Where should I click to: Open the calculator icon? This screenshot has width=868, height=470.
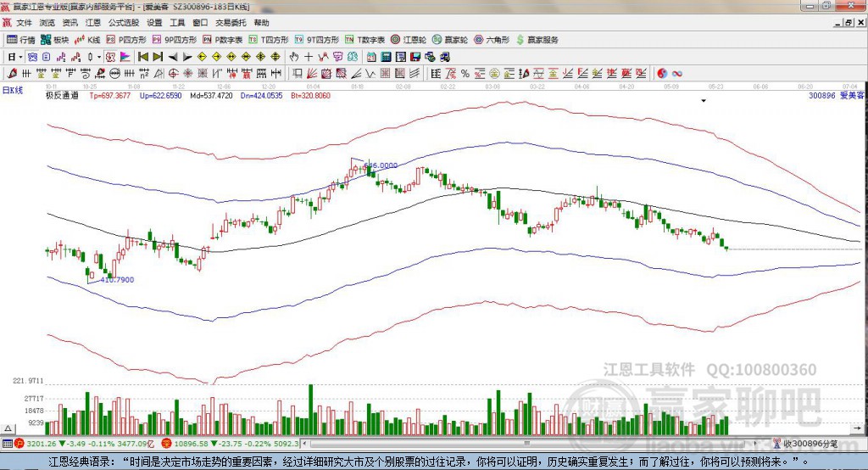click(386, 57)
